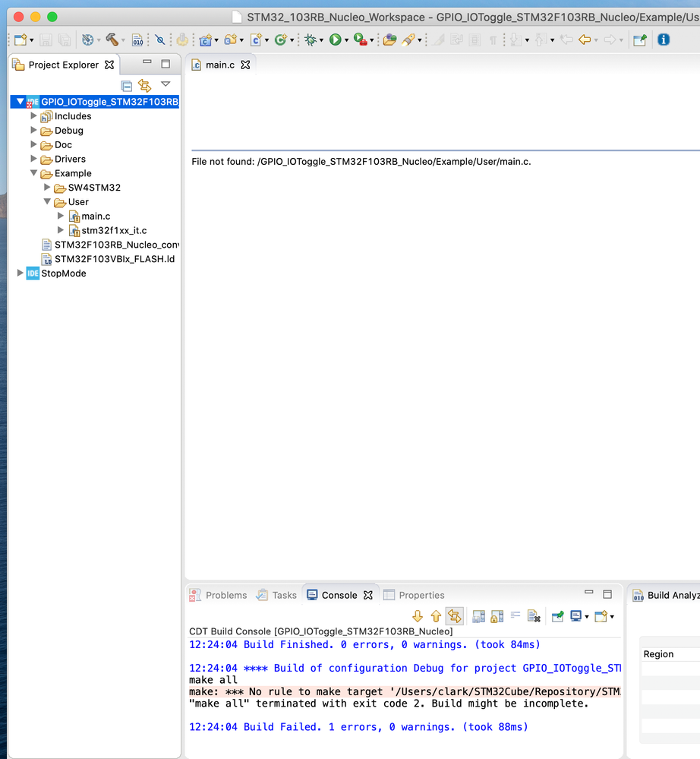
Task: Click the green Run button
Action: point(336,40)
